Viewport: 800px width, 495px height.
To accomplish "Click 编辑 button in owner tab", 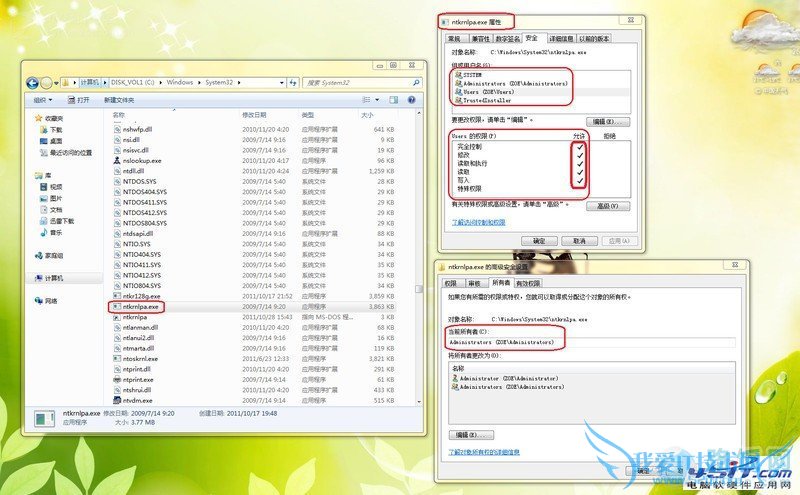I will tap(471, 435).
